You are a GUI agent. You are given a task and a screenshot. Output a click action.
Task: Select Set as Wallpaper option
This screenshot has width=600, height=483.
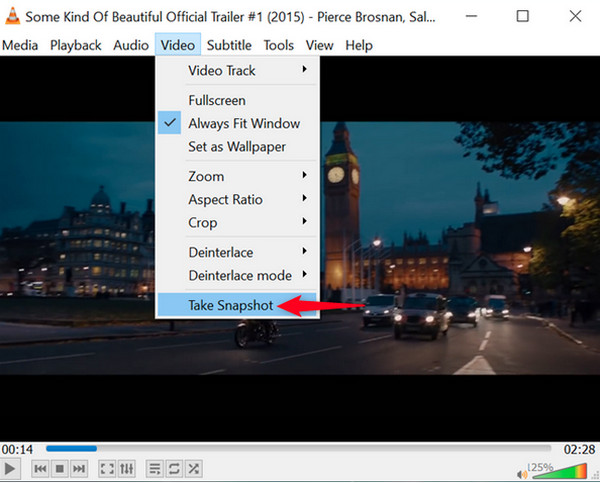pos(237,147)
